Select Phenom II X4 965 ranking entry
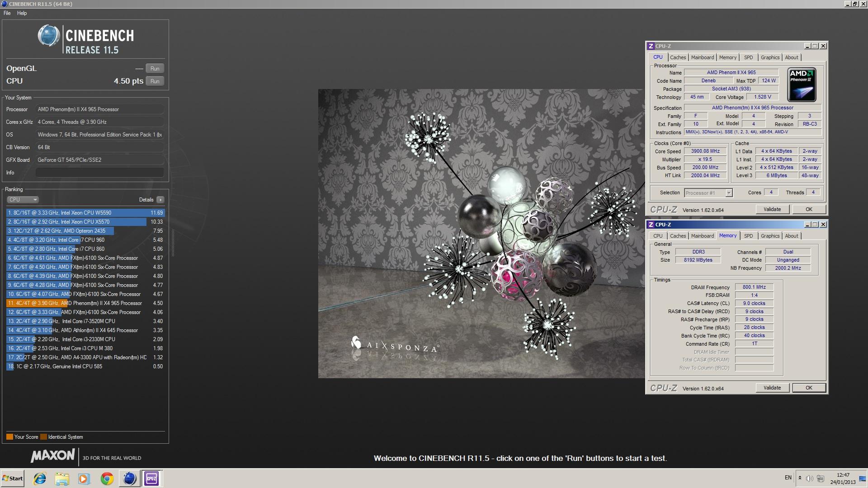The width and height of the screenshot is (868, 488). (85, 303)
